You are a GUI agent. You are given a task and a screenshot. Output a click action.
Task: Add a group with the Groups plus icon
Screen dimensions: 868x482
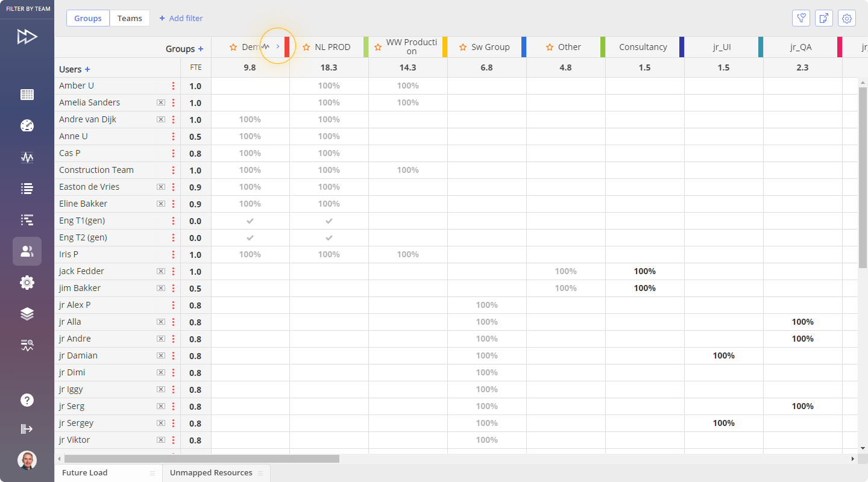click(201, 49)
